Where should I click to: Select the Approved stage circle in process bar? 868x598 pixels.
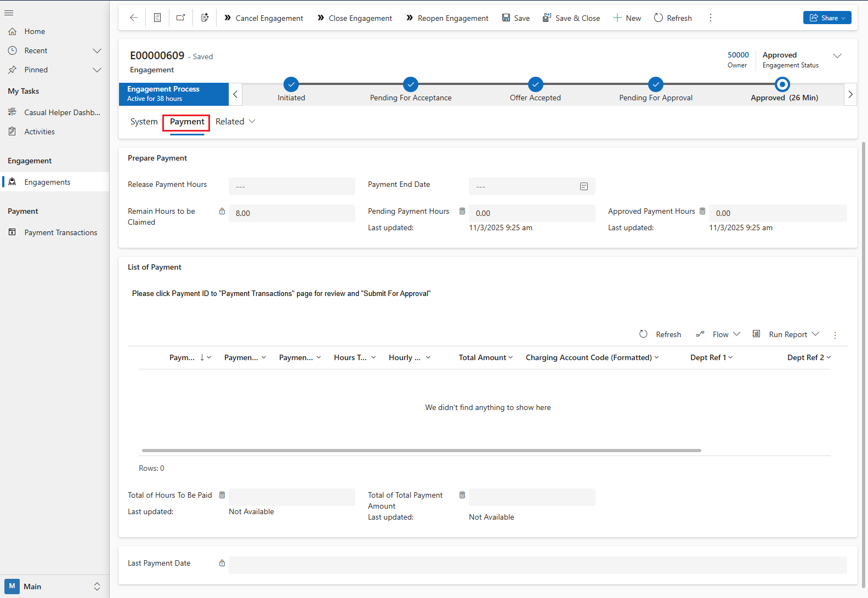pyautogui.click(x=782, y=84)
